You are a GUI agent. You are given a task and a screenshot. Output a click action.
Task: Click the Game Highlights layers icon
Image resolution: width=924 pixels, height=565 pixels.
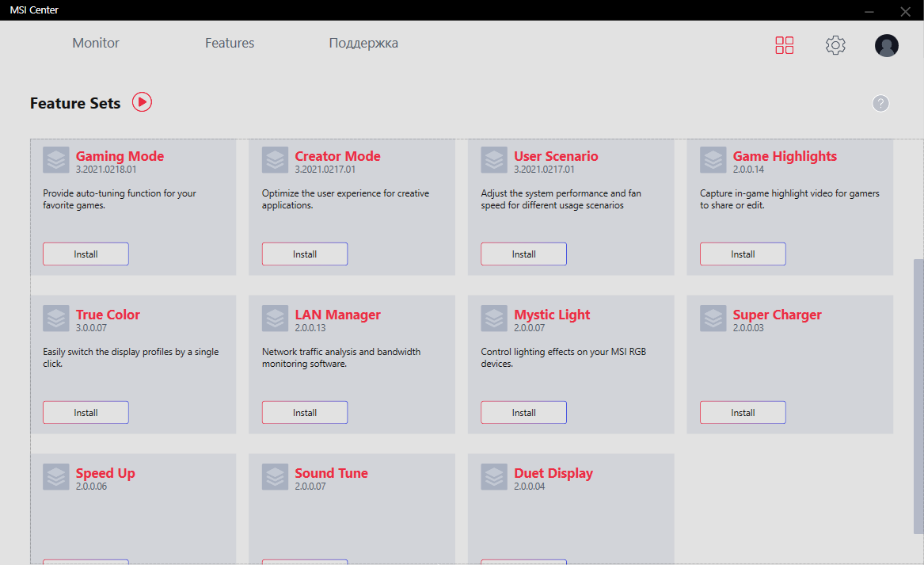pyautogui.click(x=713, y=160)
